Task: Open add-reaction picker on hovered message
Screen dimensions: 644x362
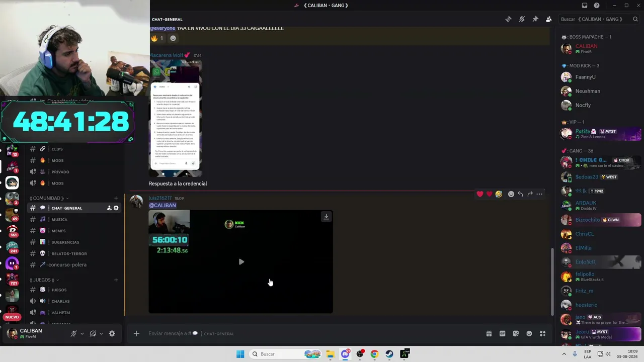Action: click(511, 194)
